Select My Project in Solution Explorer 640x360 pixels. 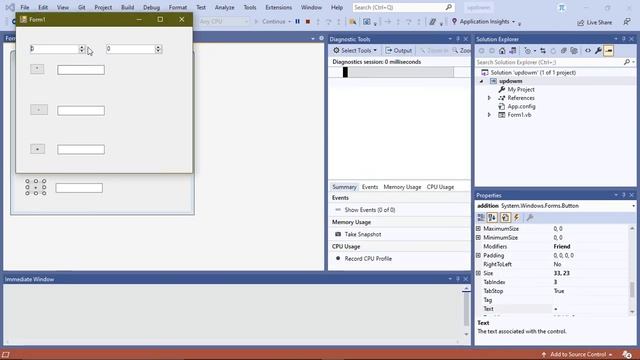(x=521, y=89)
